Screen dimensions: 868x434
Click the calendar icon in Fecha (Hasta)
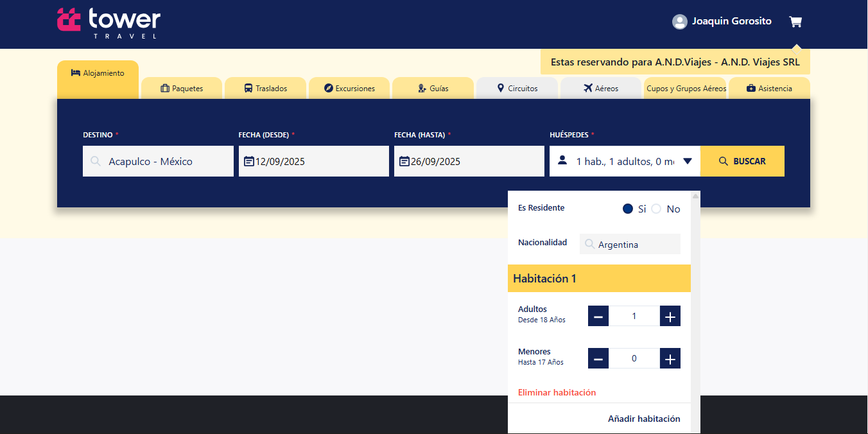click(x=404, y=161)
